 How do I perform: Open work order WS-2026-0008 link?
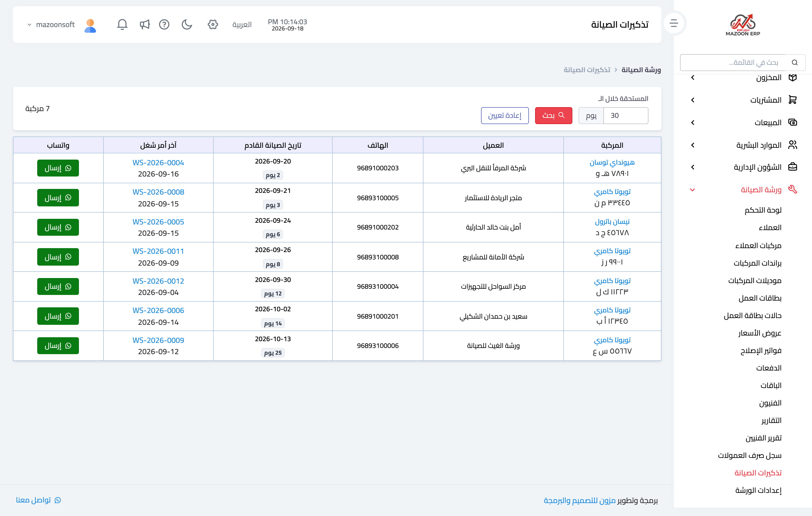point(158,192)
